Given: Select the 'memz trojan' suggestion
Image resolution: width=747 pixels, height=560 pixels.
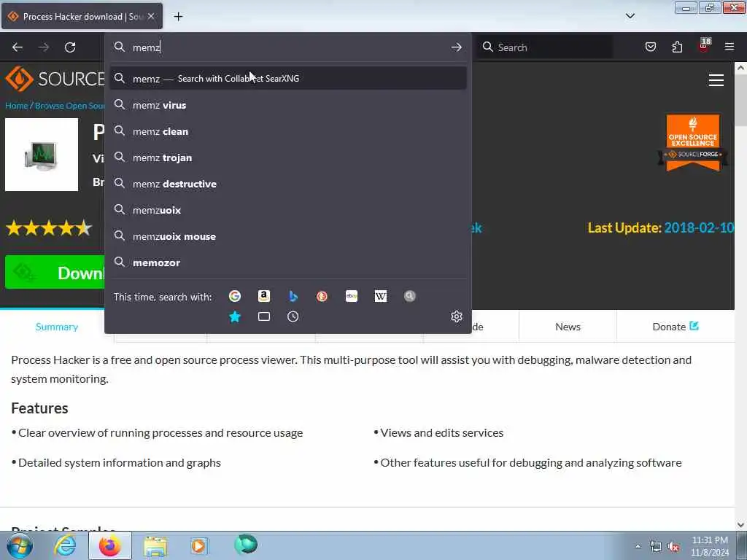Looking at the screenshot, I should (288, 157).
